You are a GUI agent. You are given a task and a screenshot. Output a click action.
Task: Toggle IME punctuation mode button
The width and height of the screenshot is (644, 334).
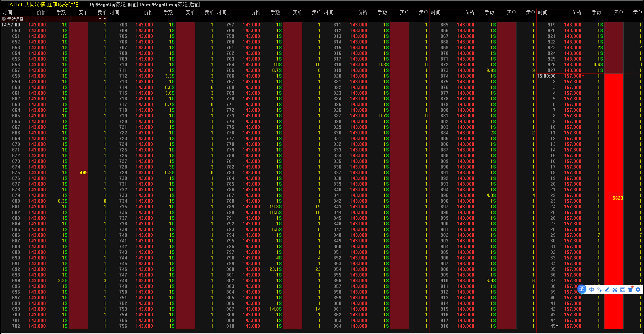599,290
